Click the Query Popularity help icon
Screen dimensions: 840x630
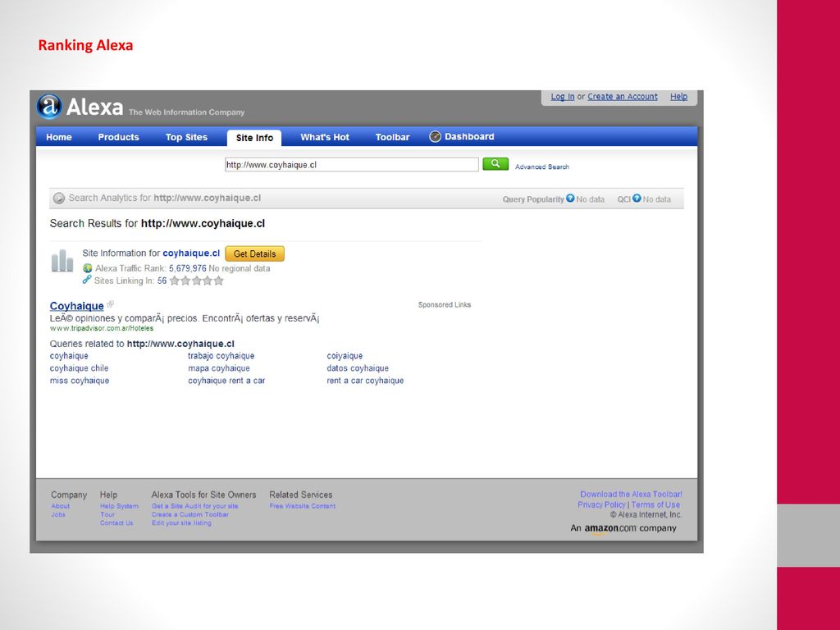pos(570,199)
